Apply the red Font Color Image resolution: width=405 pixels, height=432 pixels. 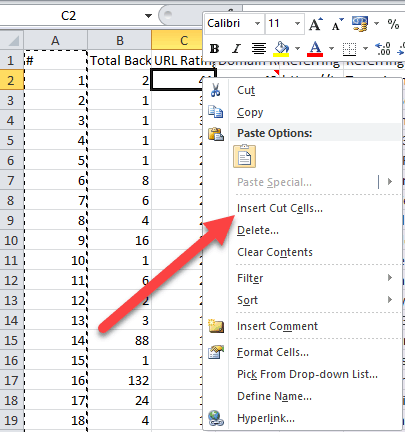coord(315,49)
